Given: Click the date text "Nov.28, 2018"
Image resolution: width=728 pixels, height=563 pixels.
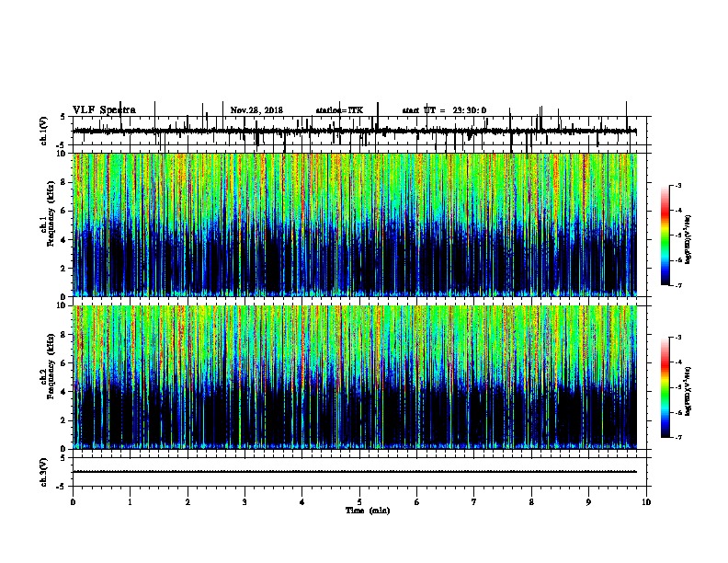Looking at the screenshot, I should [x=256, y=110].
